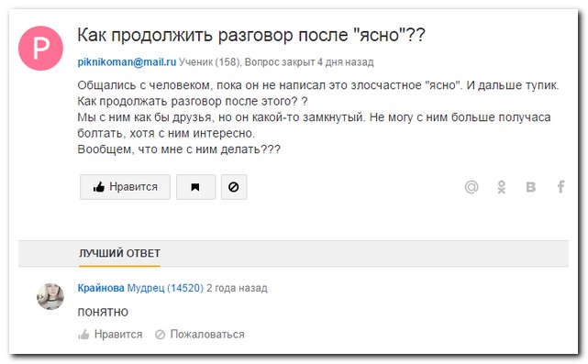Open the Крайнова user profile link

[101, 288]
